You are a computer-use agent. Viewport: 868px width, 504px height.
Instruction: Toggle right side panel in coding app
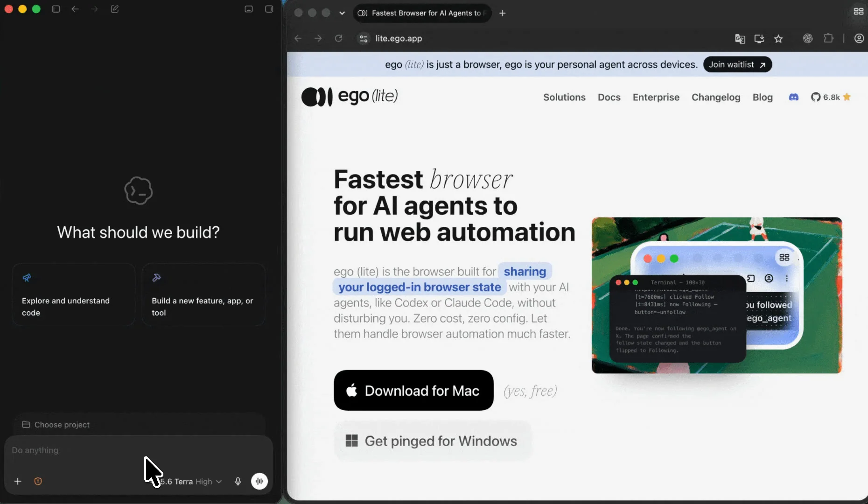(269, 9)
